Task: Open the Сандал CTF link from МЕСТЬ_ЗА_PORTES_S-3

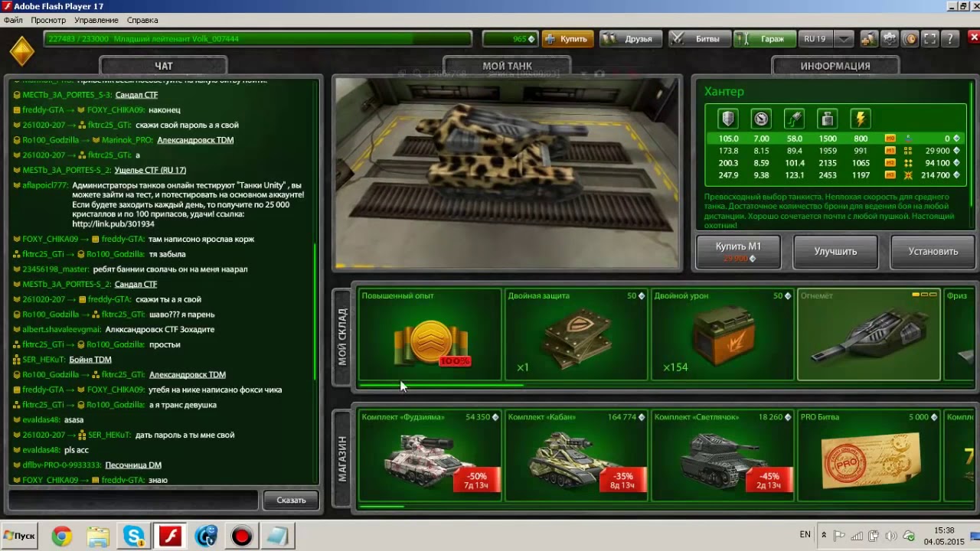Action: click(x=136, y=95)
